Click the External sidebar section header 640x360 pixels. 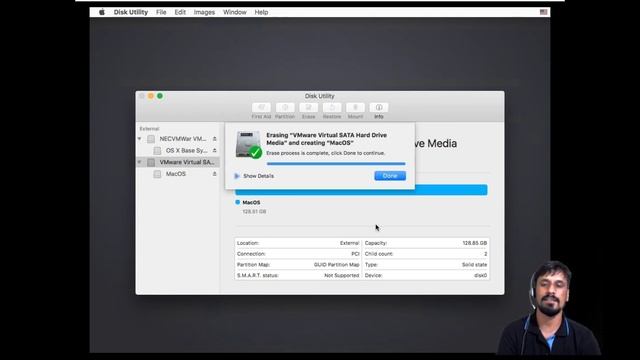tap(149, 129)
